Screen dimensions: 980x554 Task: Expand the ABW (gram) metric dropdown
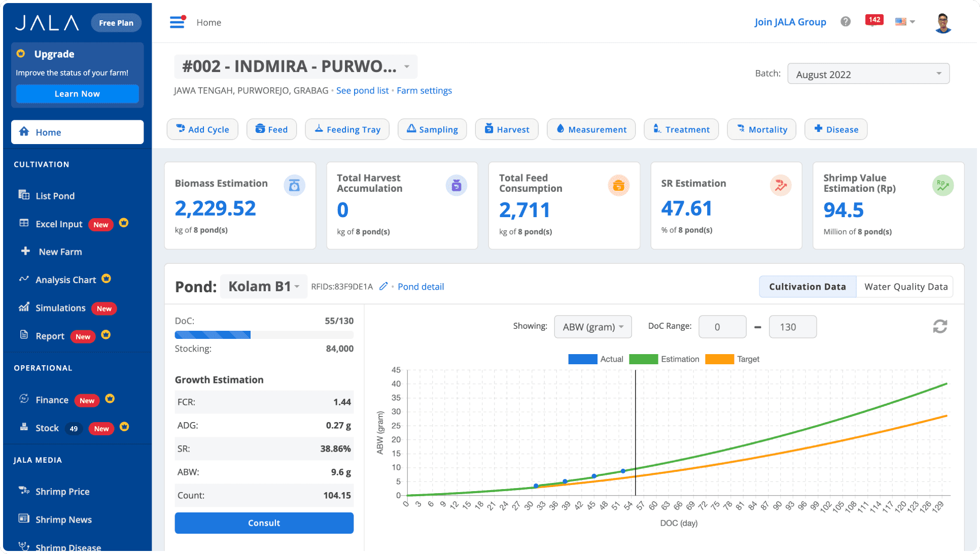coord(592,327)
